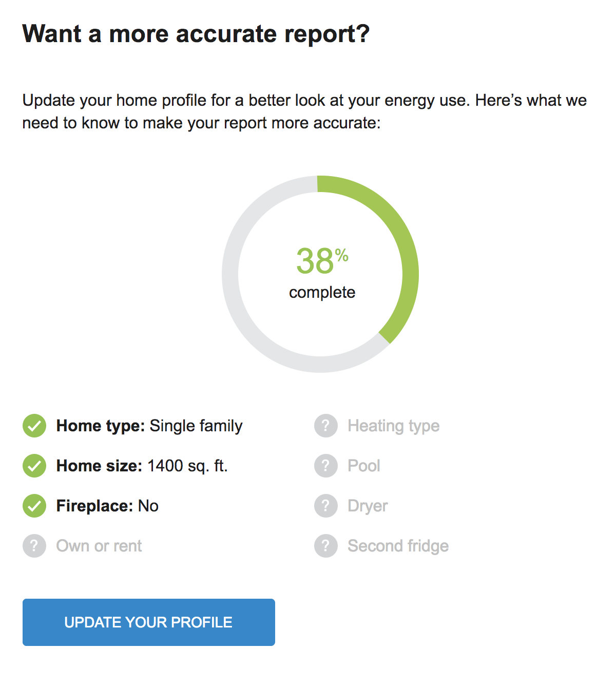616x686 pixels.
Task: Click the question mark icon beside Own or rent
Action: pyautogui.click(x=34, y=546)
